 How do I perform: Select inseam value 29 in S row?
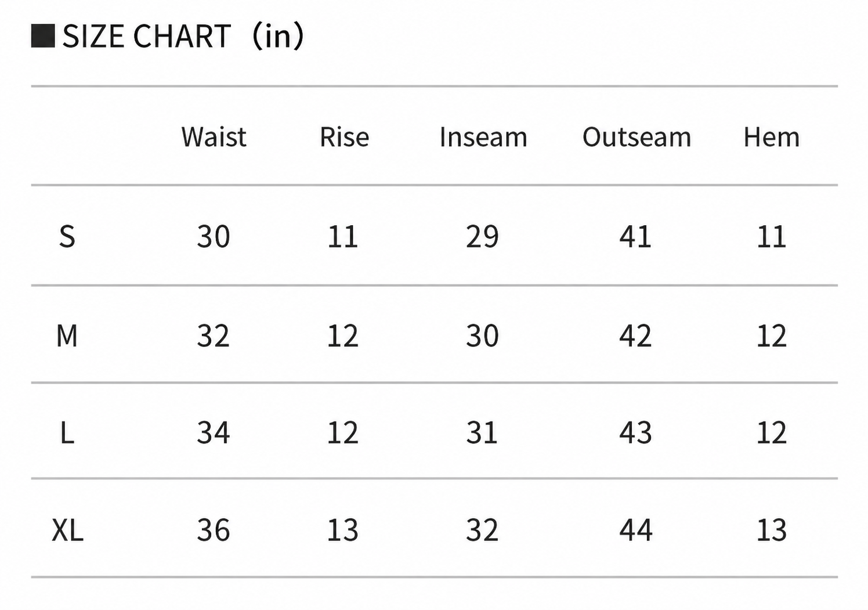pos(482,236)
